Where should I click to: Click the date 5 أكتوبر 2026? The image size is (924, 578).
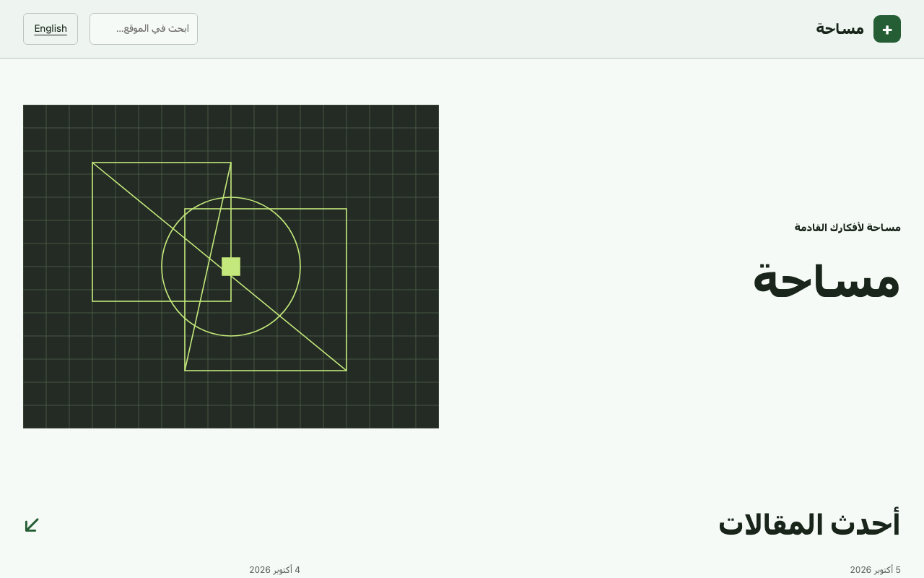[876, 570]
